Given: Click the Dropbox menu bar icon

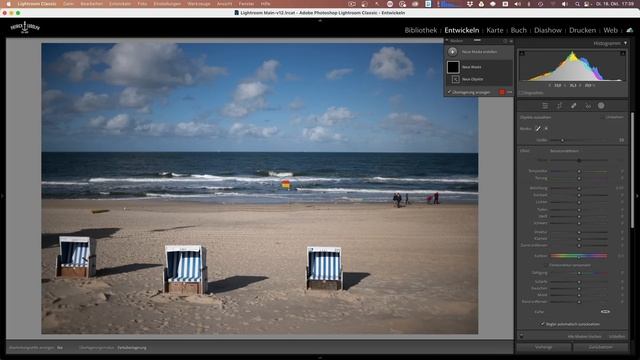Looking at the screenshot, I should tap(470, 4).
